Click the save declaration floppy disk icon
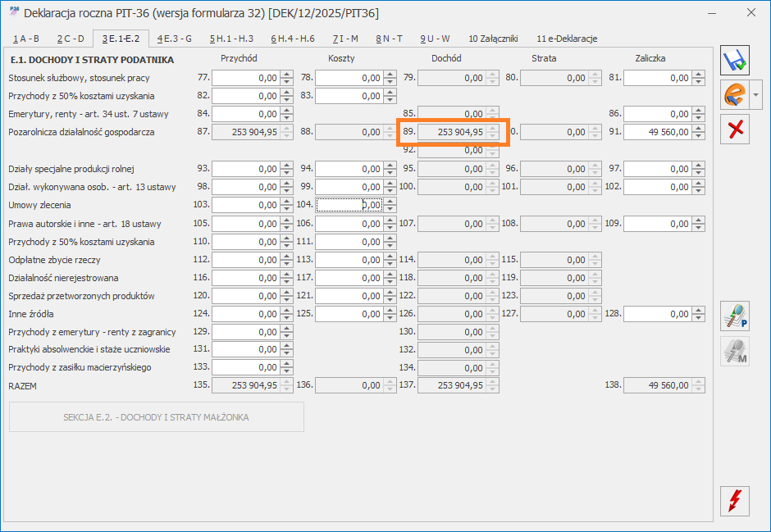Image resolution: width=771 pixels, height=532 pixels. (x=735, y=60)
